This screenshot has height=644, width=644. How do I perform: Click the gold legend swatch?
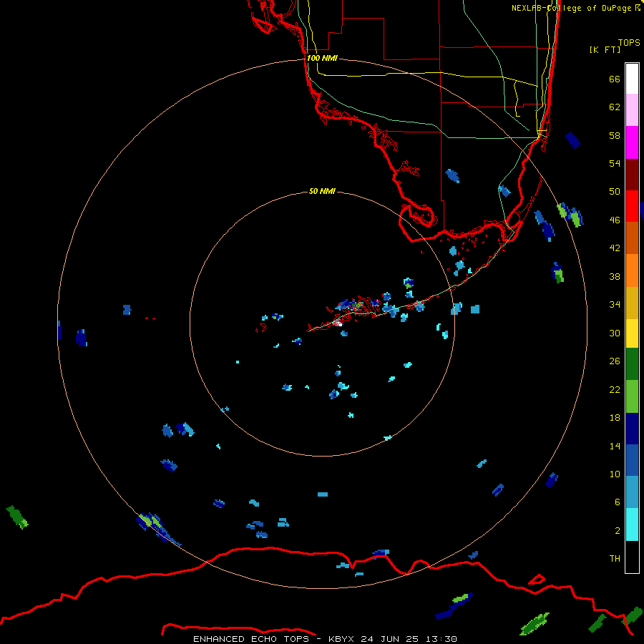pyautogui.click(x=632, y=303)
